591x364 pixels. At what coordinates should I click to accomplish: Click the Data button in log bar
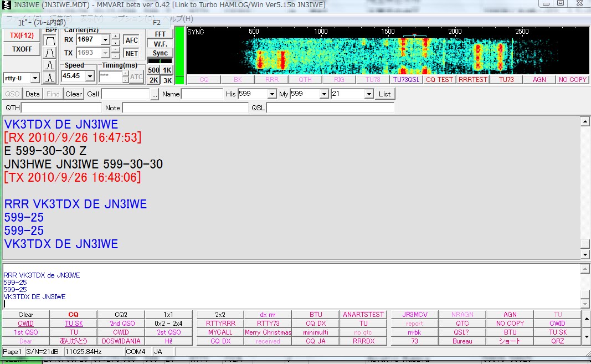click(x=33, y=94)
